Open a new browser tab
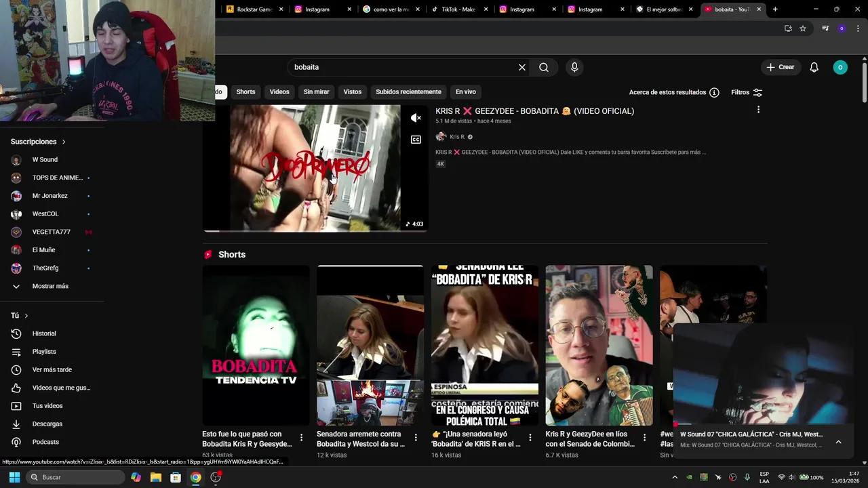Screen dimensions: 868x488 [775, 9]
